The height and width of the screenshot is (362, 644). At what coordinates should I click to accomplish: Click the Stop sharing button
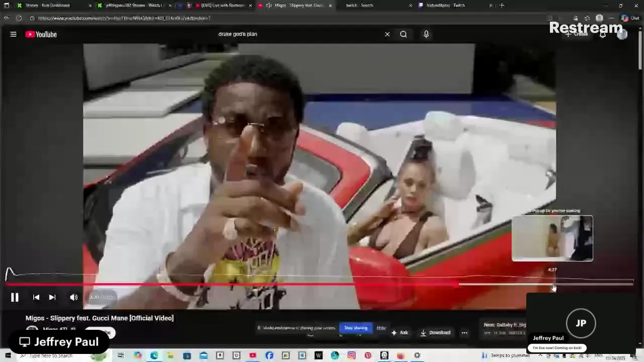tap(356, 328)
